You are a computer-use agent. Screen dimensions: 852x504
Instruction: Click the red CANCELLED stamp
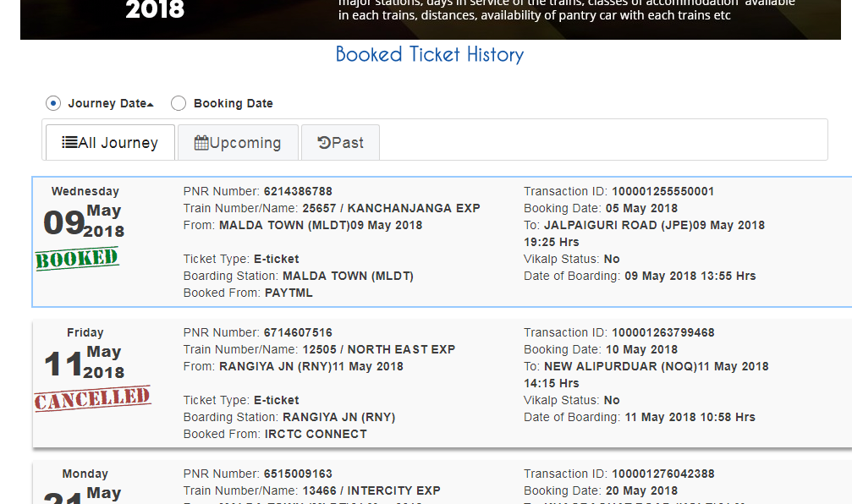(92, 399)
